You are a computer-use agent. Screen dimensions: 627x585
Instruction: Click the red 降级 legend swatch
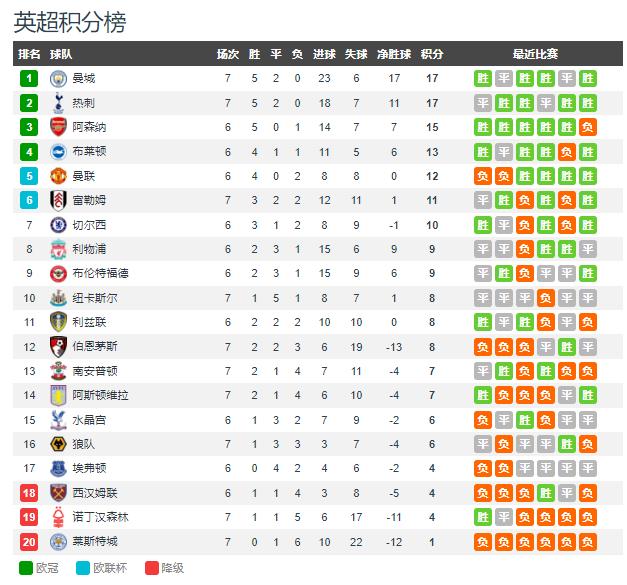(151, 568)
